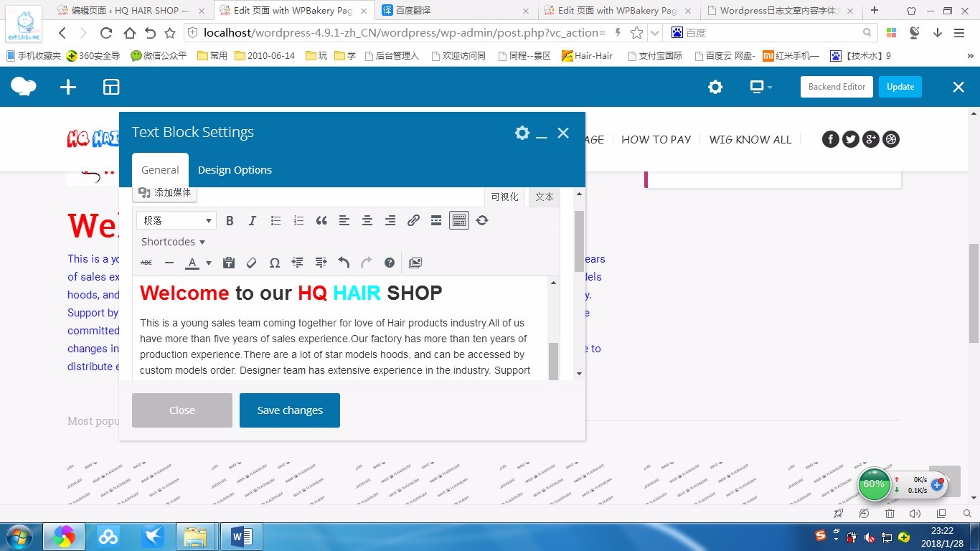Switch to Wordpress日志文章 browser tab

click(781, 10)
